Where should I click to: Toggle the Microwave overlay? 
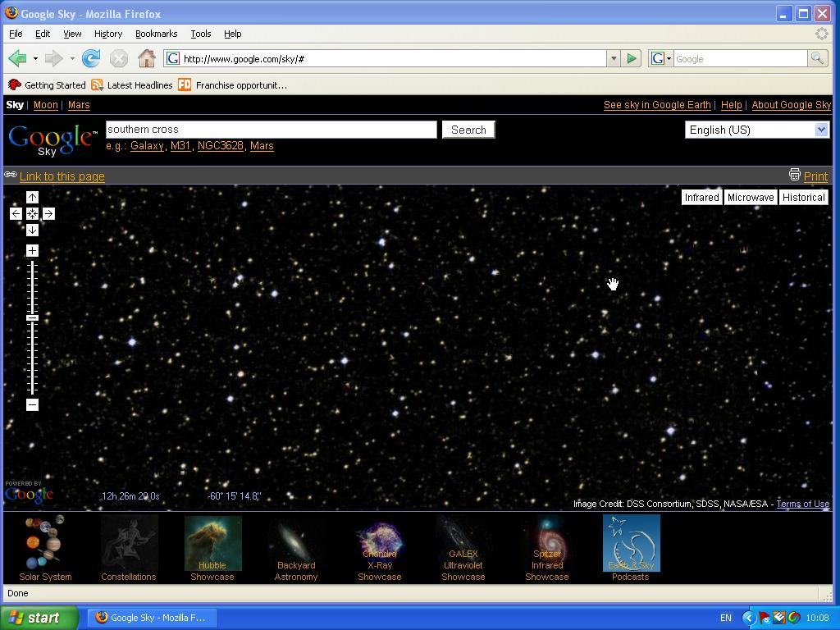pyautogui.click(x=751, y=197)
